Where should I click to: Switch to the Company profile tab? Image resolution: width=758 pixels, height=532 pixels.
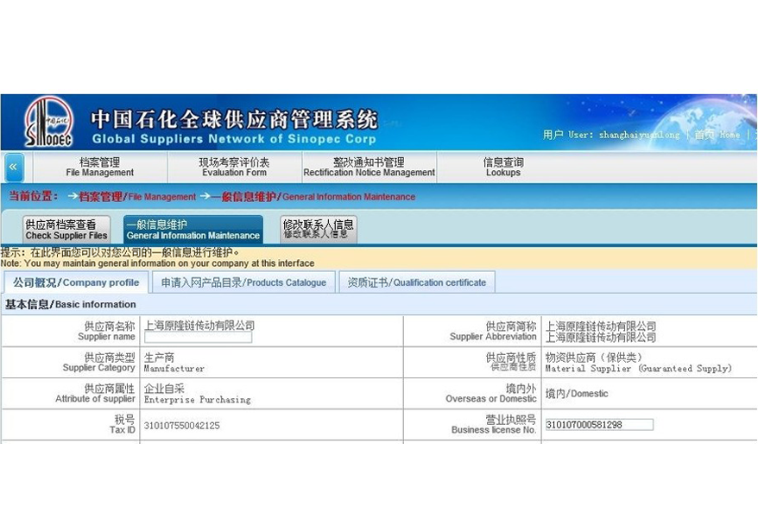click(x=76, y=282)
